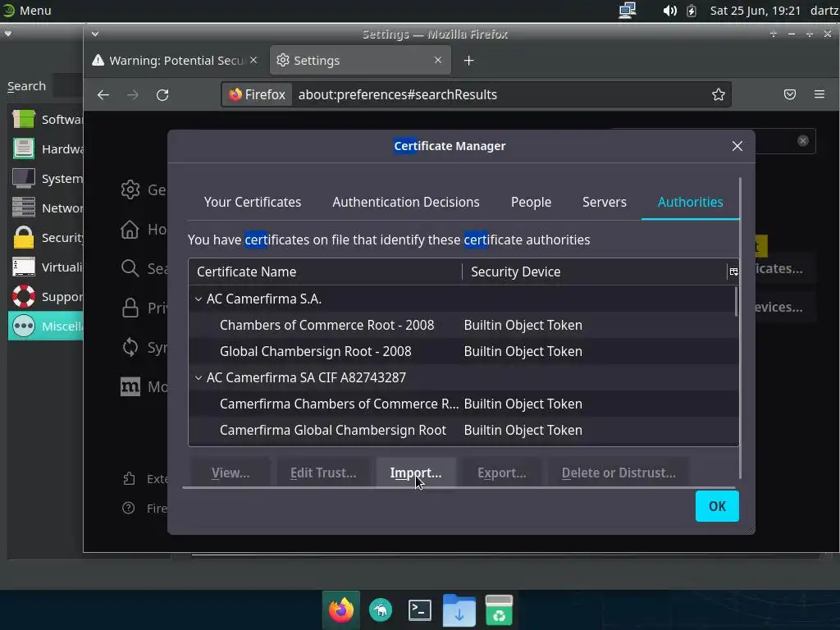Clear the settings search field
Image resolution: width=840 pixels, height=630 pixels.
[x=802, y=141]
